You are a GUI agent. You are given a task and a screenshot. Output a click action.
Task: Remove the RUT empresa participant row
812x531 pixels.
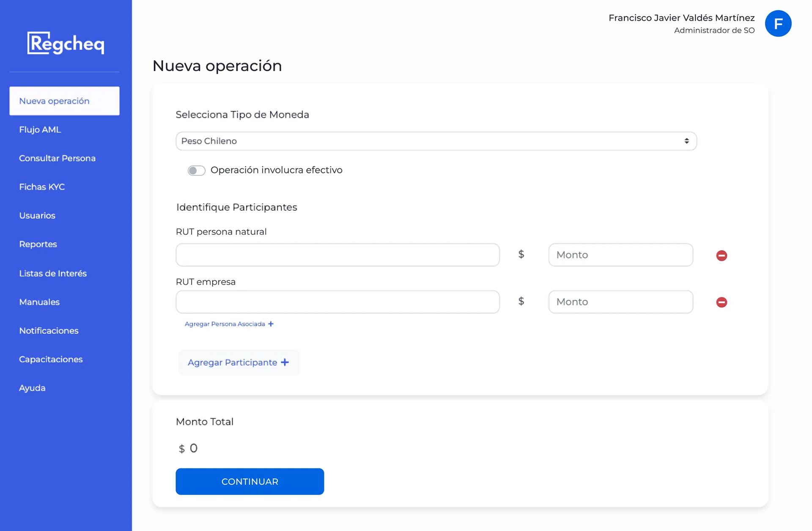click(721, 302)
